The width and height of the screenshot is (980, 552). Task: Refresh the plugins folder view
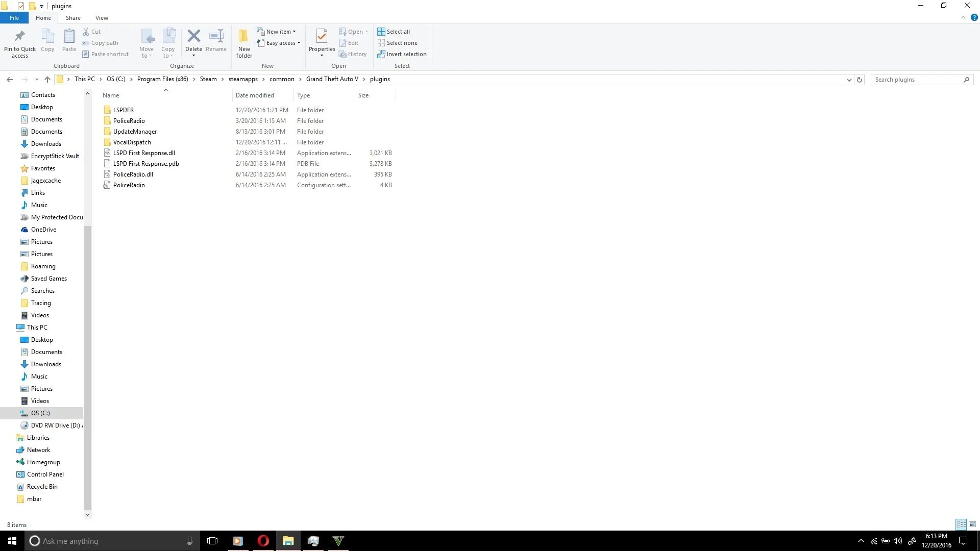860,80
